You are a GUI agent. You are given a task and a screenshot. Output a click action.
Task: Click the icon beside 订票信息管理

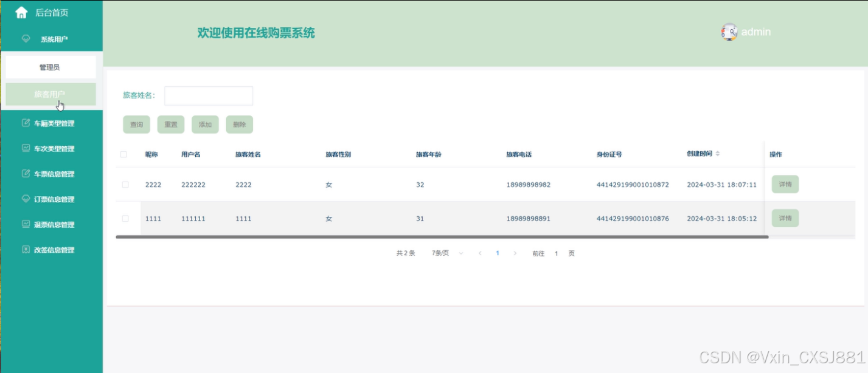tap(26, 199)
